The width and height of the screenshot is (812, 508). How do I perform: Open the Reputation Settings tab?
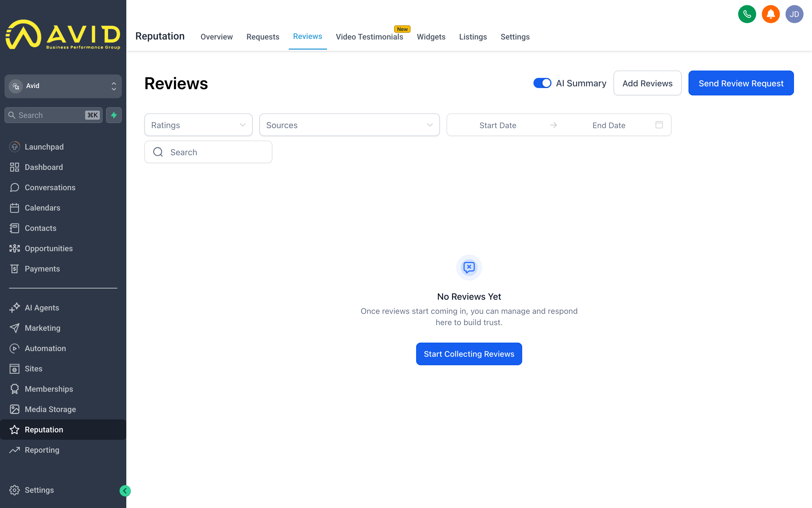(x=515, y=37)
